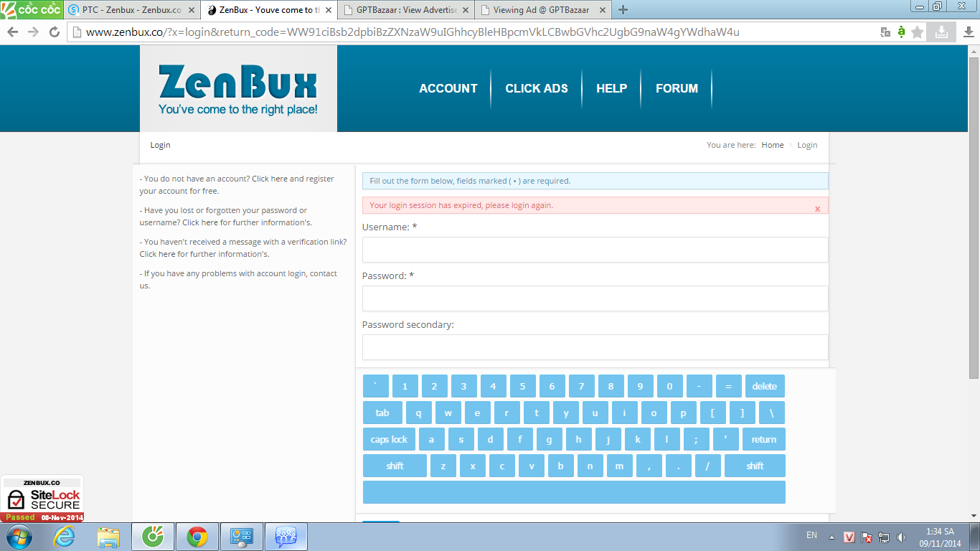Click shift key beside the z key
Image resolution: width=980 pixels, height=551 pixels.
click(395, 466)
